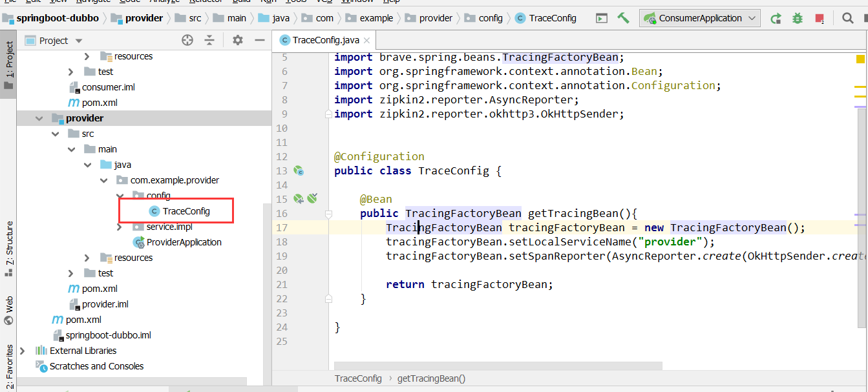
Task: Toggle the 1: Project tool window tab
Action: [8, 63]
